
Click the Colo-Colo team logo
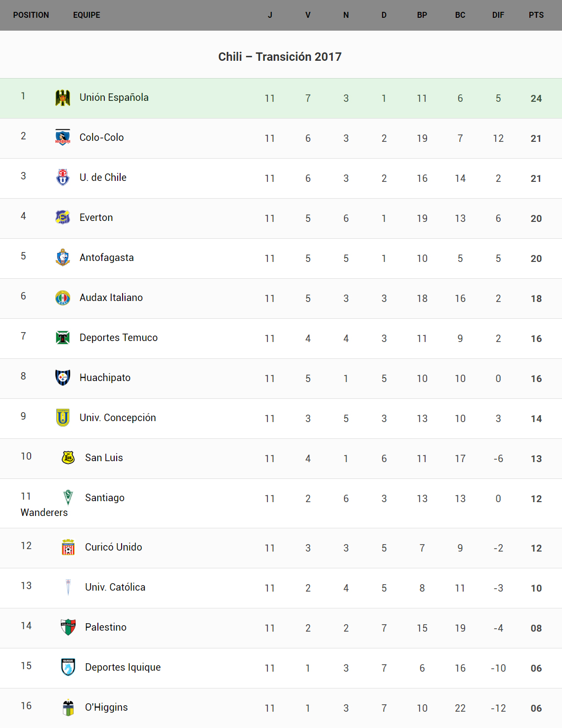(63, 137)
